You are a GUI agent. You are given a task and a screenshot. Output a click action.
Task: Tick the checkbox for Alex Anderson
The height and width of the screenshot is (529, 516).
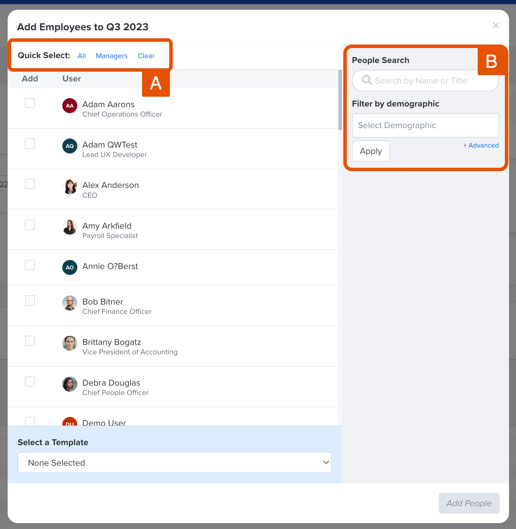pyautogui.click(x=30, y=184)
